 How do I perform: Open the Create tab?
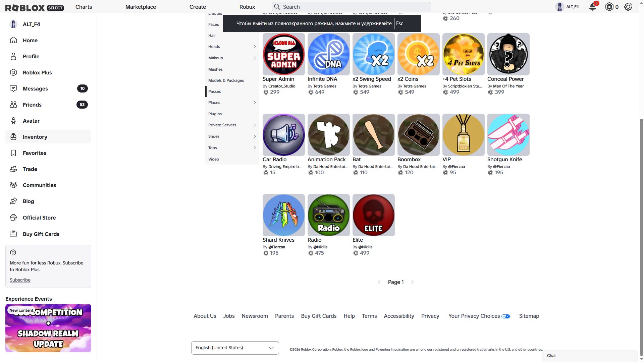coord(198,7)
